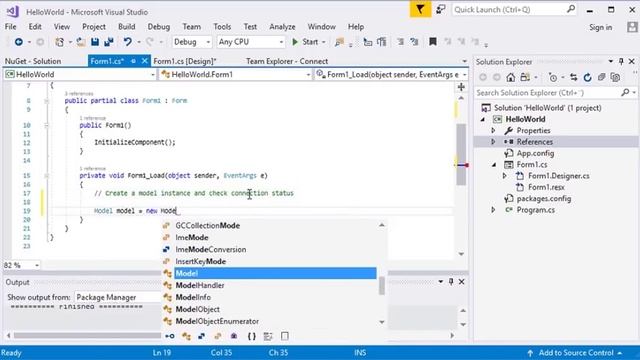The width and height of the screenshot is (640, 360).
Task: Click the feedback icon beside Quick Launch
Action: click(440, 9)
